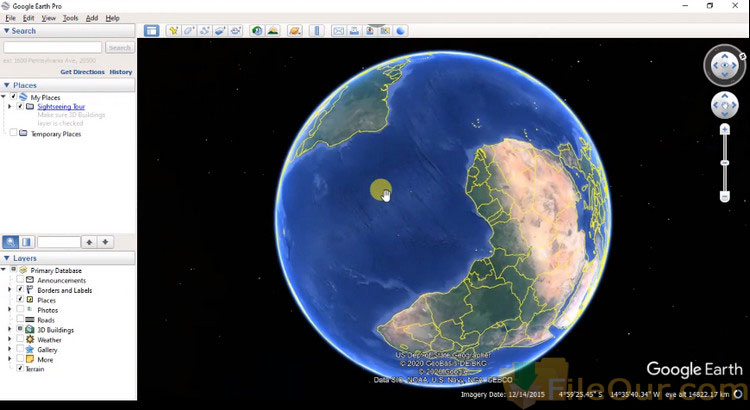Expand the Weather layer tree
Viewport: 750px width, 410px height.
tap(9, 340)
